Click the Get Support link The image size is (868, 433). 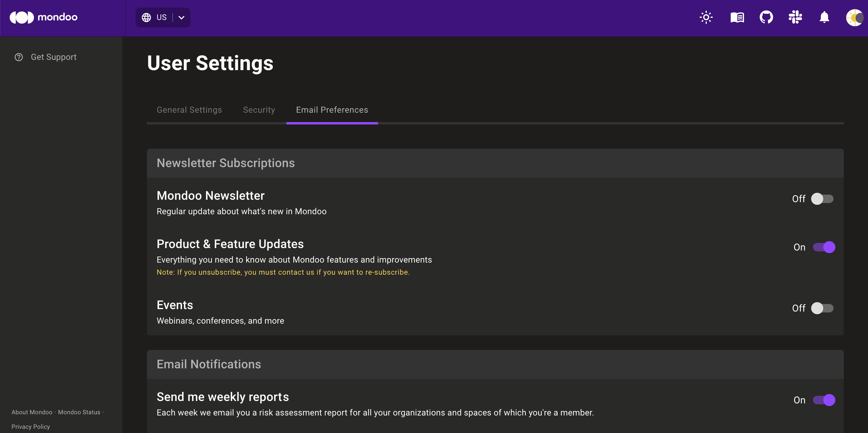[54, 57]
